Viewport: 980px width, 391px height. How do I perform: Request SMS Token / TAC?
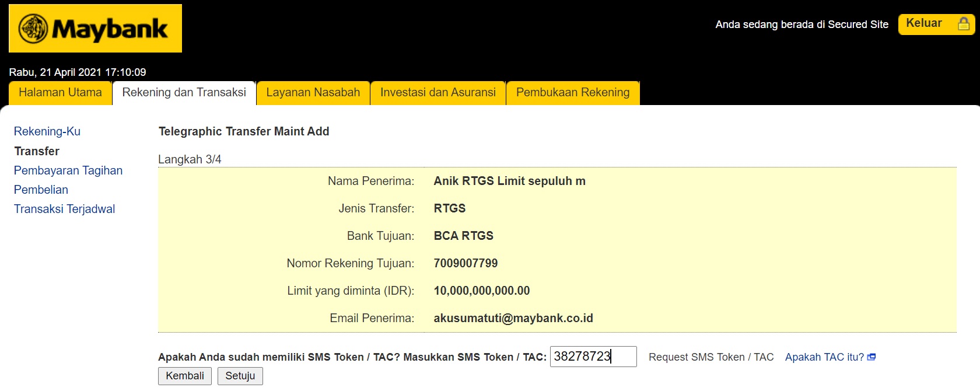(710, 357)
